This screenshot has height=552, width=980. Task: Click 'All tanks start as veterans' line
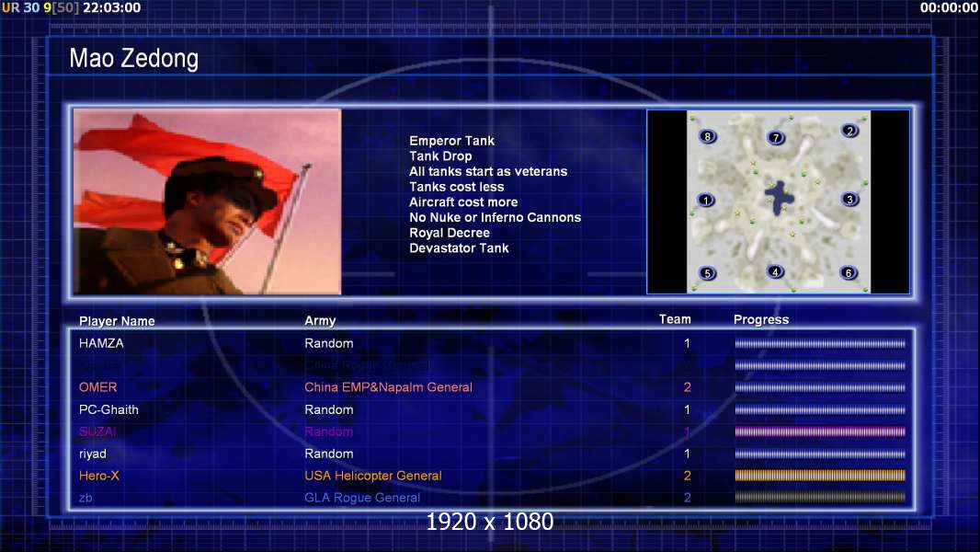tap(488, 171)
